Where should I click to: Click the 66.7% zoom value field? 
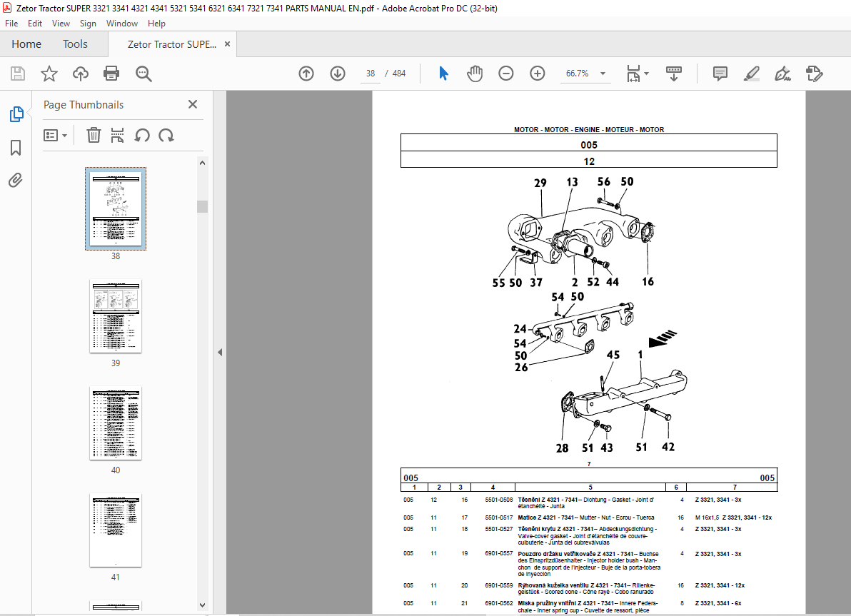(x=578, y=74)
